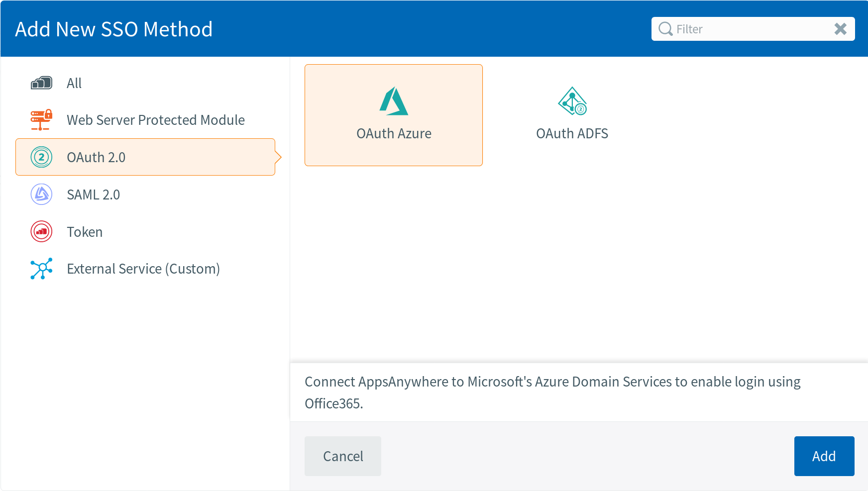
Task: Click the Web Server Protected Module icon
Action: 41,120
